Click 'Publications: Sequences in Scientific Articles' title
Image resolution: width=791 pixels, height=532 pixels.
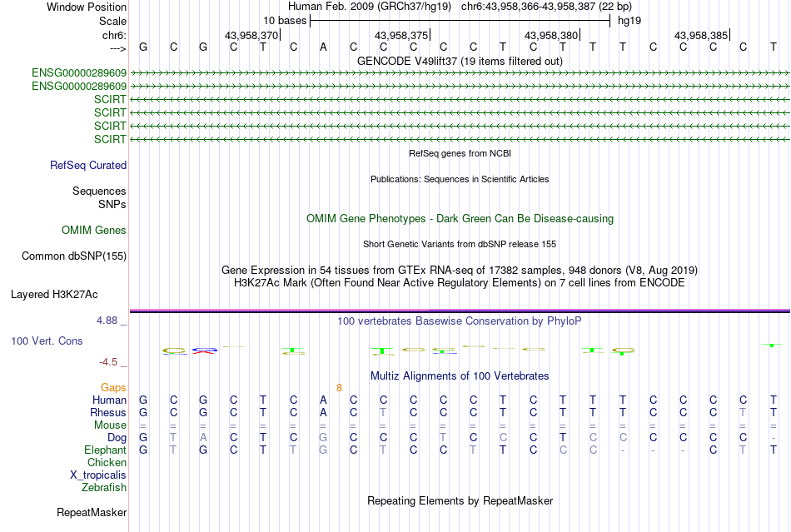pyautogui.click(x=460, y=179)
